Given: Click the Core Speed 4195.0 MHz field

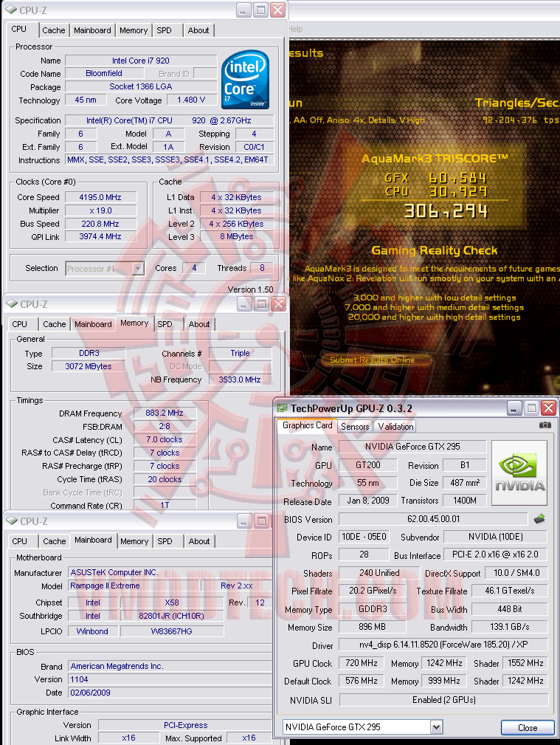Looking at the screenshot, I should click(100, 197).
